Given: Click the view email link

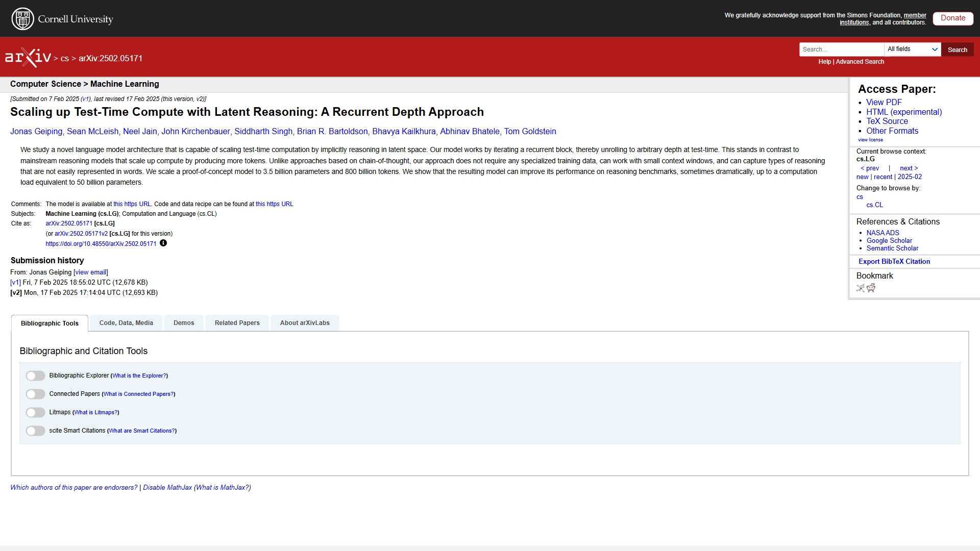Looking at the screenshot, I should point(92,272).
